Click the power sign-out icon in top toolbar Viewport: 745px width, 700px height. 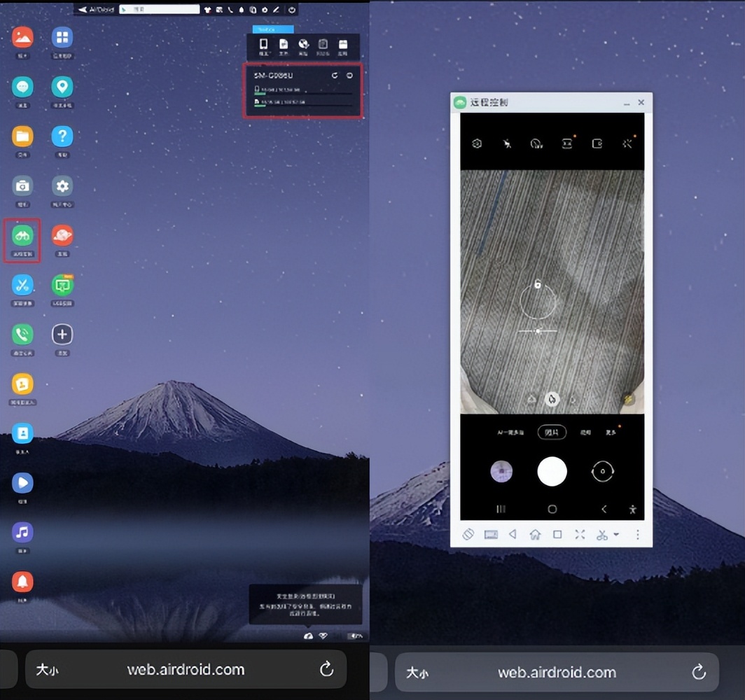click(x=292, y=10)
